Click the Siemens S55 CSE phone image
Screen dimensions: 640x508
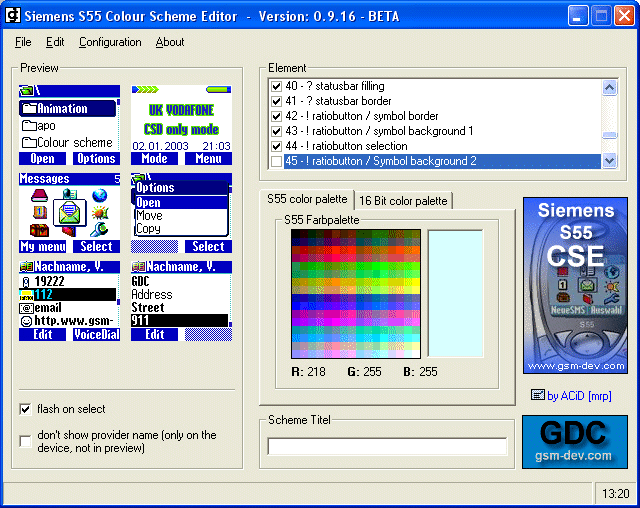point(575,286)
